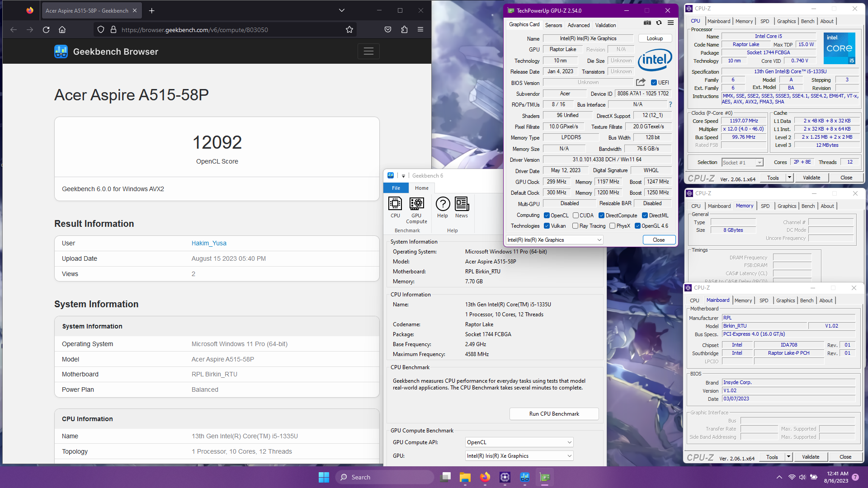Select the CPU benchmark icon in Geekbench 6
868x488 pixels.
pos(395,207)
